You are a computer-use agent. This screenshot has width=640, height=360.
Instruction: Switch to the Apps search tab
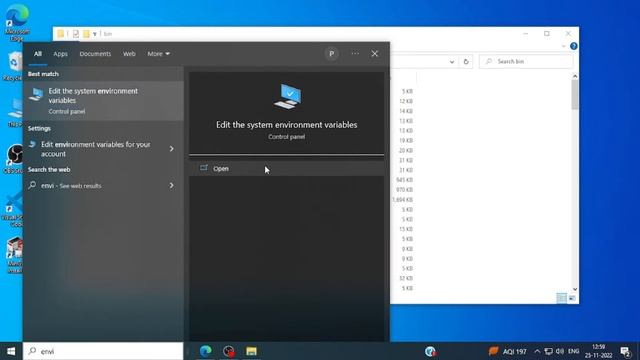click(x=60, y=54)
